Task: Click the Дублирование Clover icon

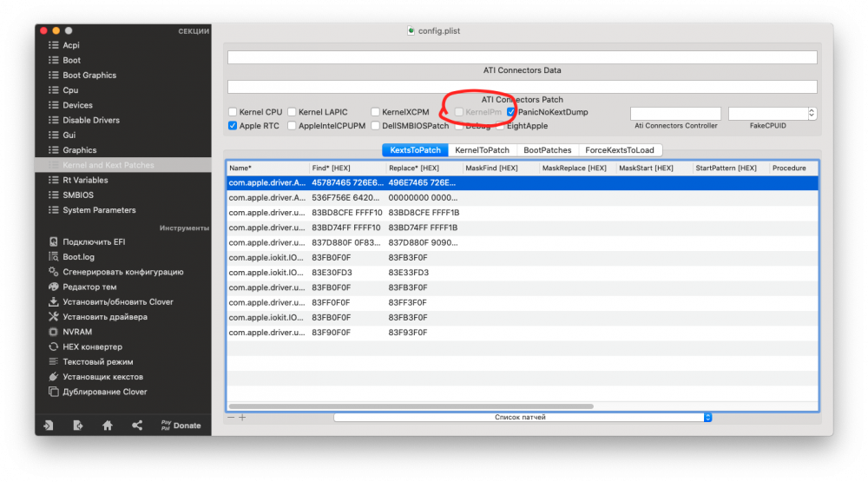Action: pos(53,391)
